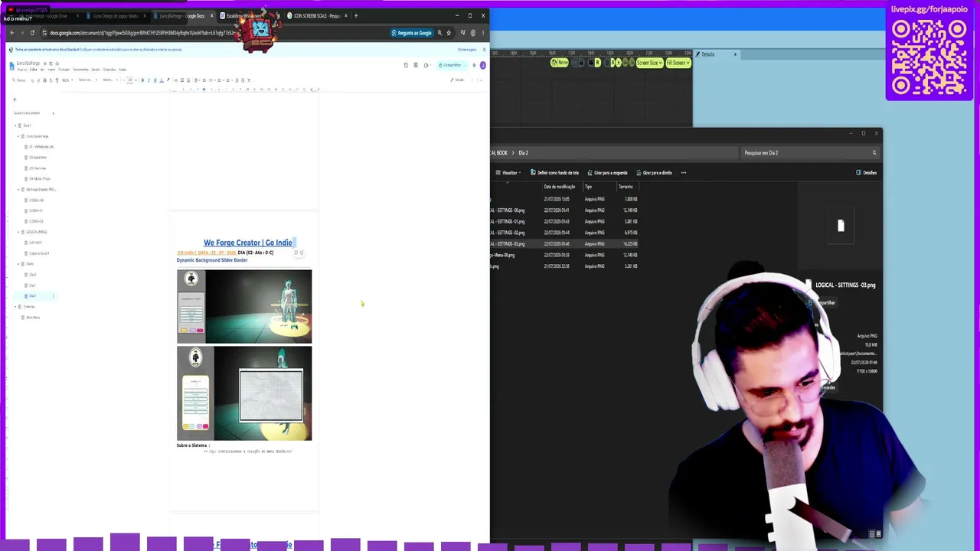The width and height of the screenshot is (980, 551).
Task: Switch to Curso Design de Jogos tab
Action: tap(115, 16)
